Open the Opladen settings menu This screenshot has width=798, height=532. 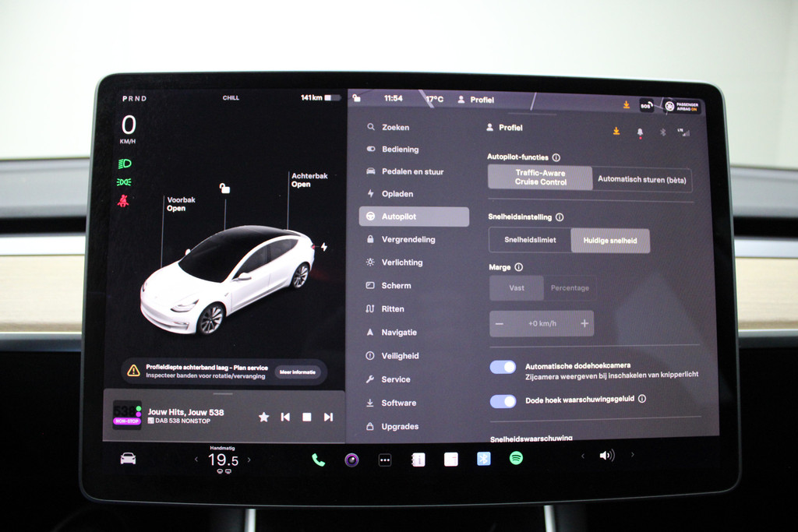(397, 194)
